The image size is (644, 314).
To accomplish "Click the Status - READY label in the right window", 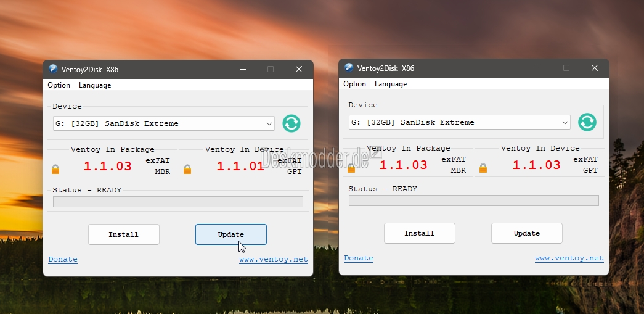I will [x=383, y=189].
